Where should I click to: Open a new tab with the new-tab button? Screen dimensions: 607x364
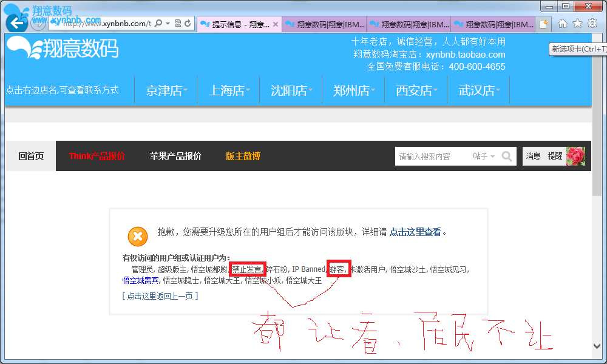coord(543,24)
